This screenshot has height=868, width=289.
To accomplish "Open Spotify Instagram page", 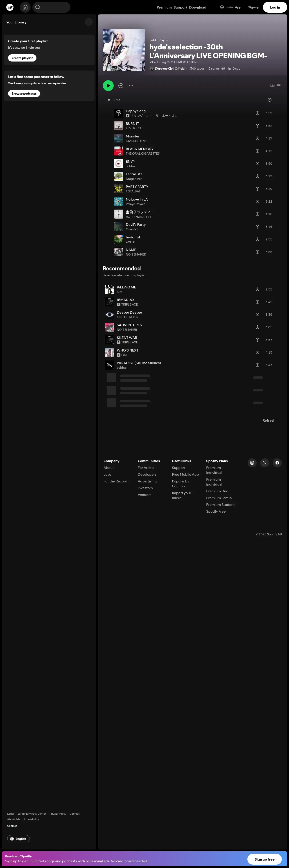I will [x=252, y=463].
